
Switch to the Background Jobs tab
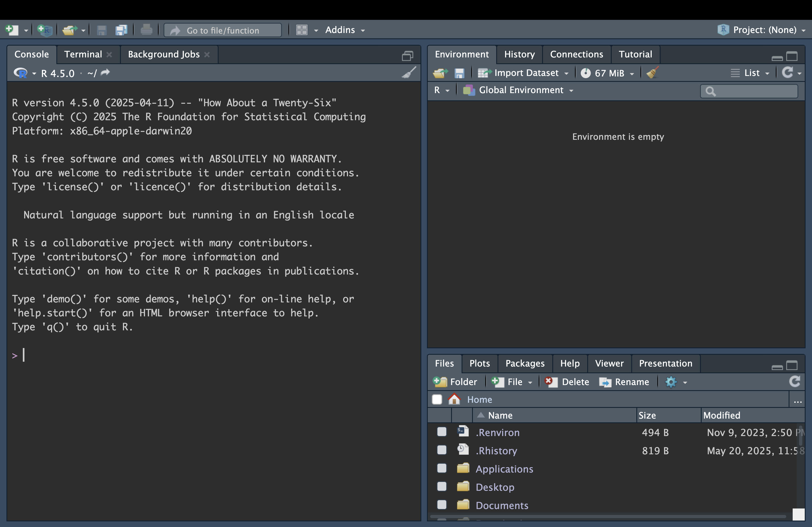click(164, 54)
